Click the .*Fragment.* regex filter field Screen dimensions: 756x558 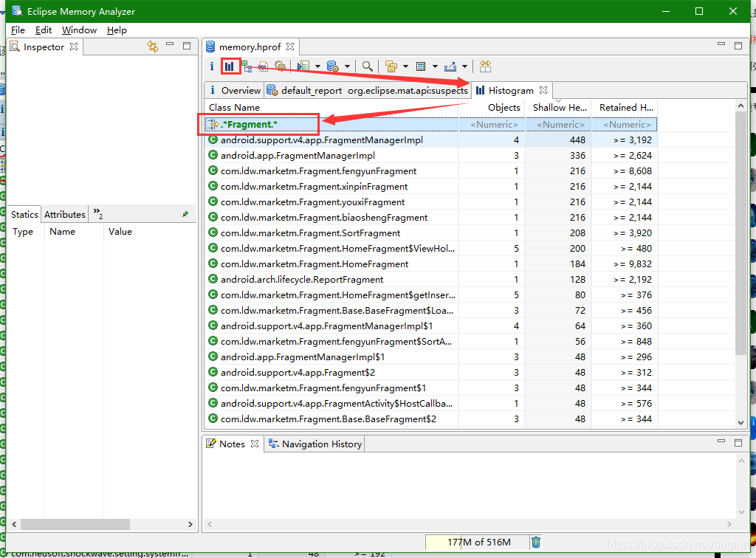331,124
